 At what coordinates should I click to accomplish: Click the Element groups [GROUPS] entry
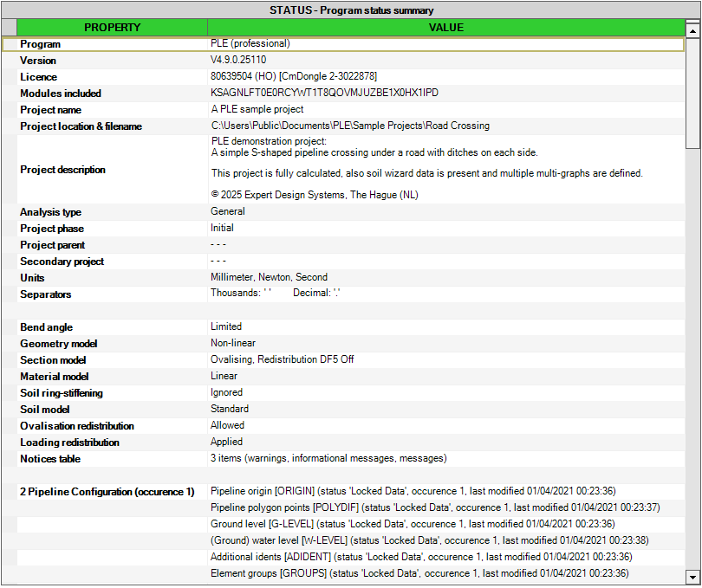tap(419, 573)
